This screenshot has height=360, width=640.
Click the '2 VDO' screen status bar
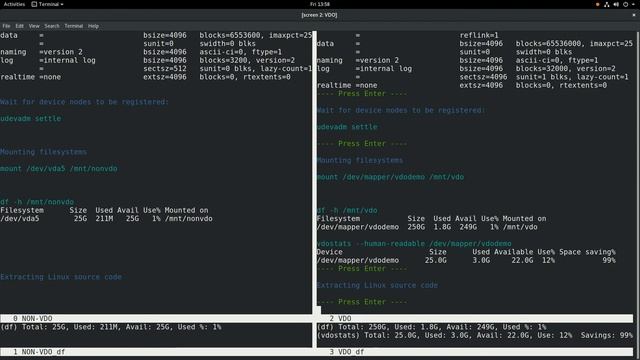pyautogui.click(x=475, y=318)
